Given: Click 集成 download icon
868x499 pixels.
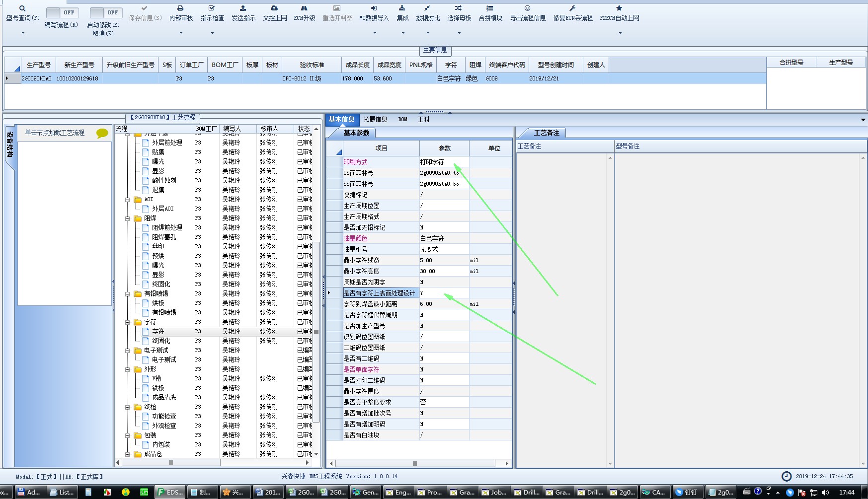Looking at the screenshot, I should coord(402,13).
